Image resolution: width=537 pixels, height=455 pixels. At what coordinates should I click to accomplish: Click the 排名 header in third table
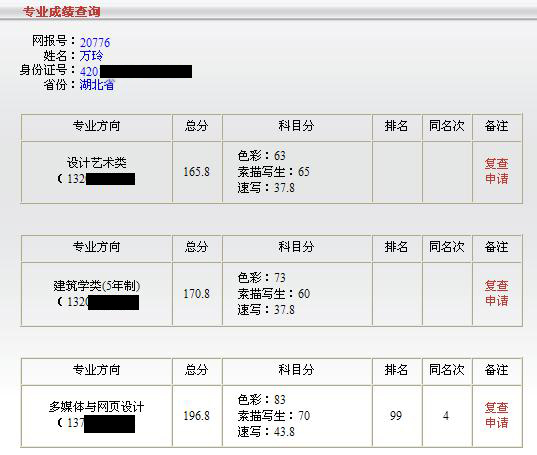396,370
